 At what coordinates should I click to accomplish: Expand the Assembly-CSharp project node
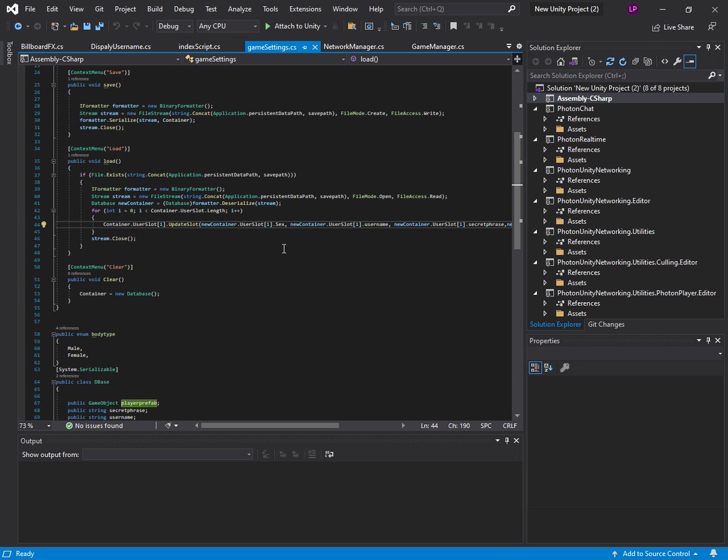click(x=534, y=98)
